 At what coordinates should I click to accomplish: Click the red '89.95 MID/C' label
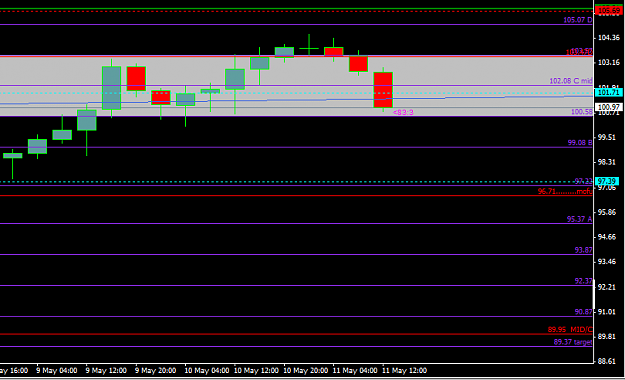(x=570, y=330)
